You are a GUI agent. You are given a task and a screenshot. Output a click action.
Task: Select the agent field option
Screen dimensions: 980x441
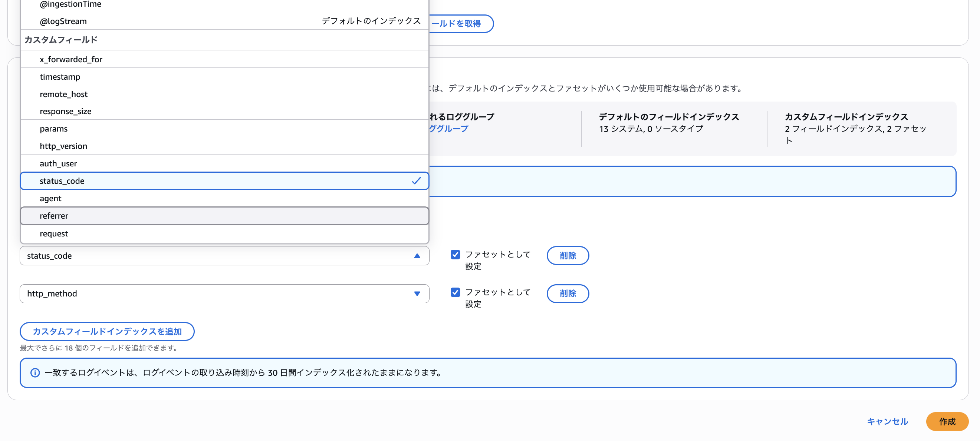click(x=50, y=198)
